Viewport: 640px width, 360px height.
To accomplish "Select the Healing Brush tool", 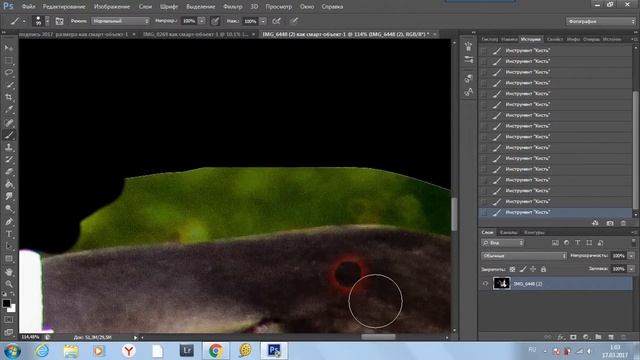I will (x=9, y=122).
